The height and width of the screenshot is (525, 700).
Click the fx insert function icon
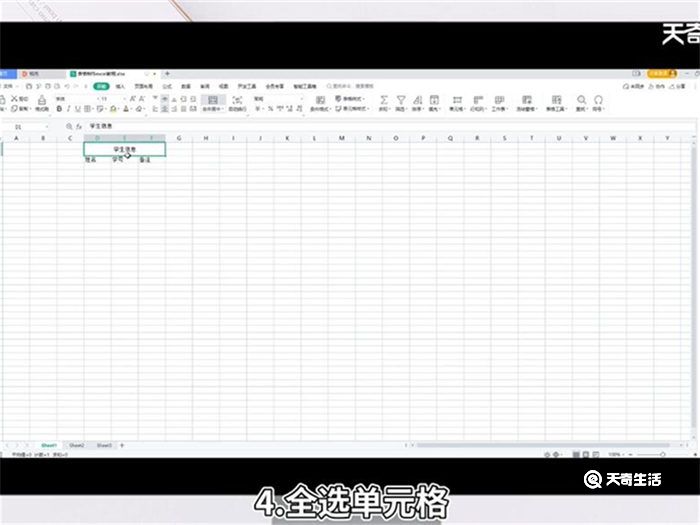pos(79,126)
